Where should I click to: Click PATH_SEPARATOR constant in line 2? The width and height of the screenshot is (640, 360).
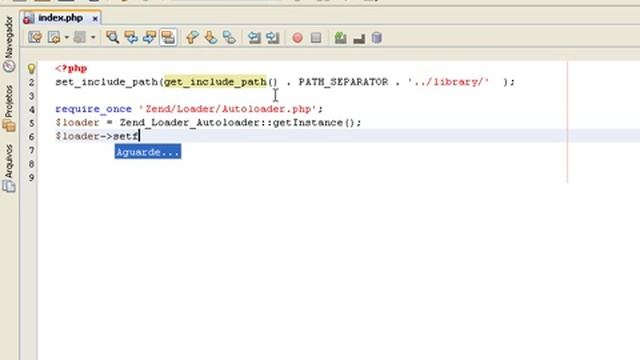click(x=343, y=82)
